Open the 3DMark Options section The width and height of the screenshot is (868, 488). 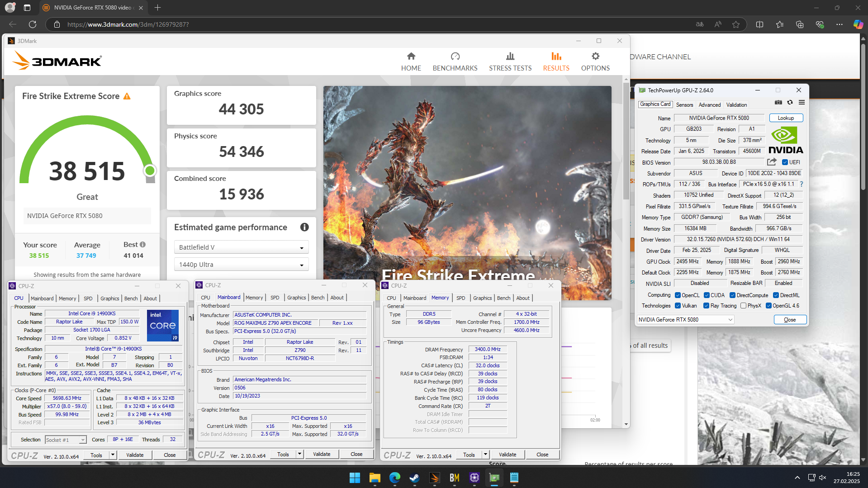point(595,62)
